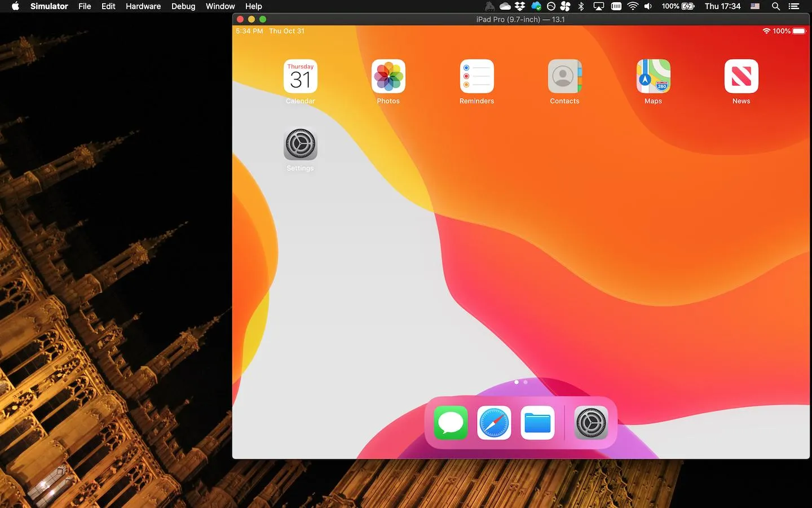The height and width of the screenshot is (508, 812).
Task: Open the macOS battery status menu
Action: [678, 6]
